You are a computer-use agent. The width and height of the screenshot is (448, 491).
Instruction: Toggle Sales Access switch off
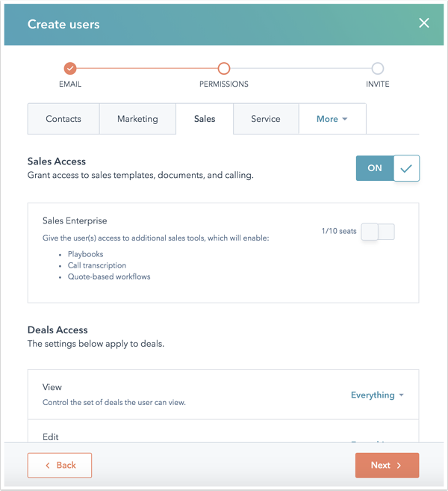388,168
